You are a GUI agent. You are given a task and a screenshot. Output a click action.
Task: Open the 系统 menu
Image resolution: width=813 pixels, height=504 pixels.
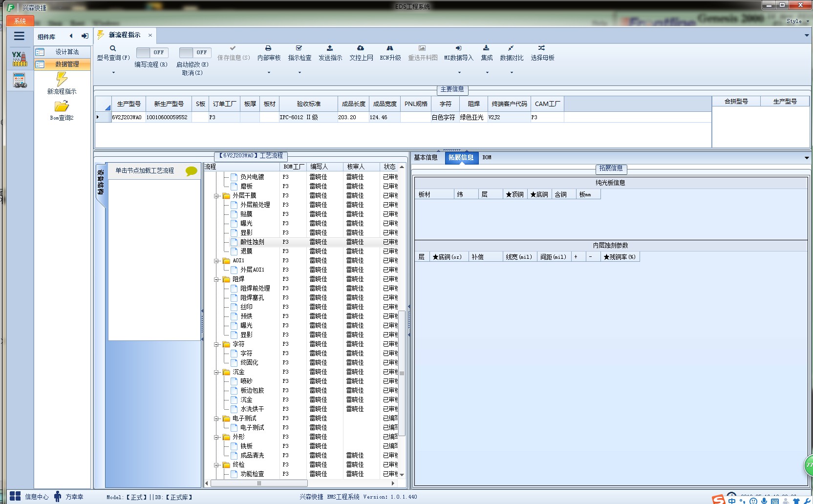(20, 21)
